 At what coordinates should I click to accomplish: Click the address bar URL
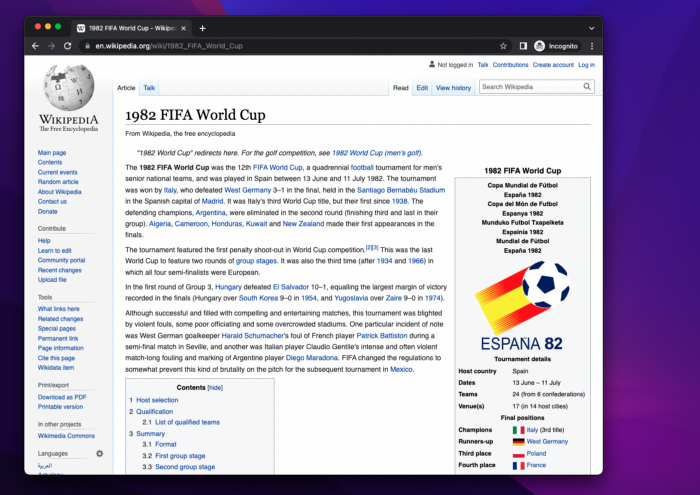pos(169,46)
